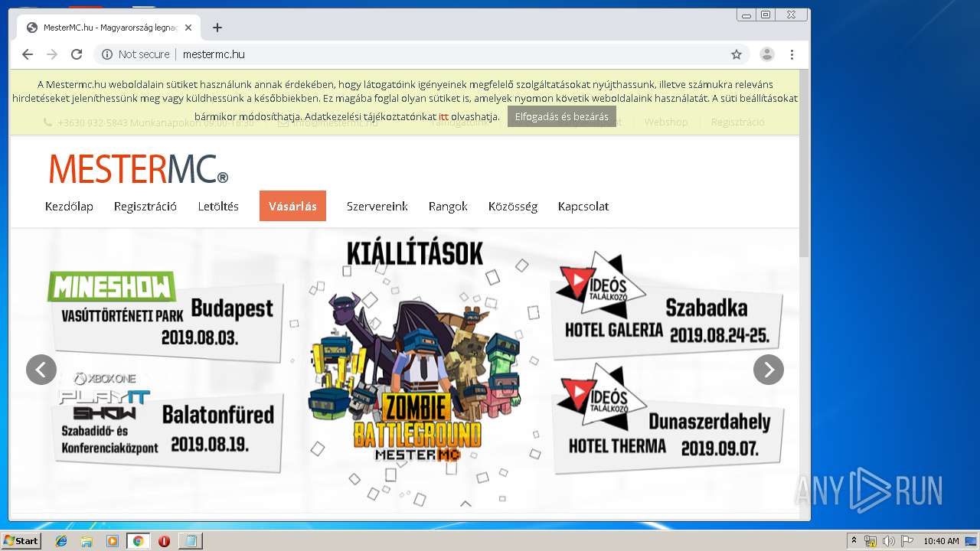Image resolution: width=980 pixels, height=551 pixels.
Task: Open the volume speaker tray icon
Action: [x=888, y=541]
